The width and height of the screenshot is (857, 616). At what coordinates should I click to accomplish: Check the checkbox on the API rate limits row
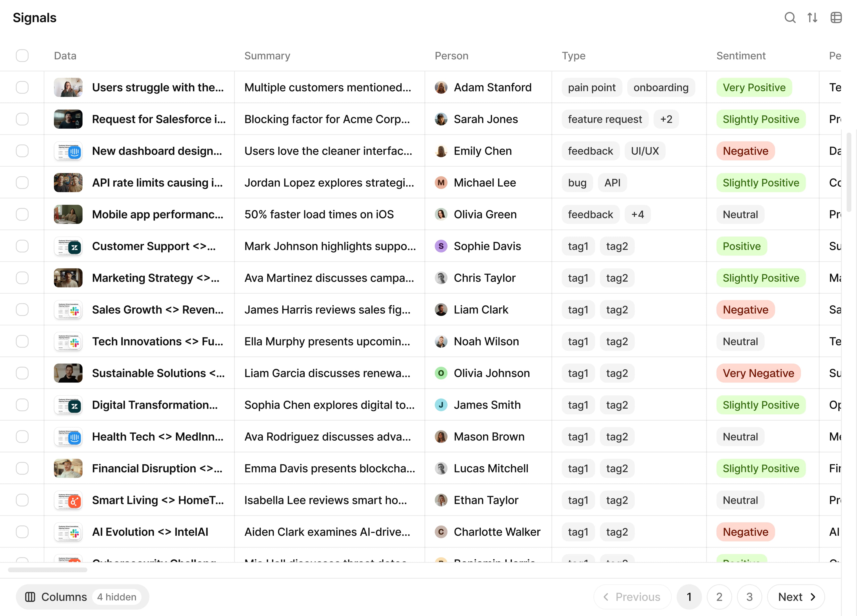point(22,183)
